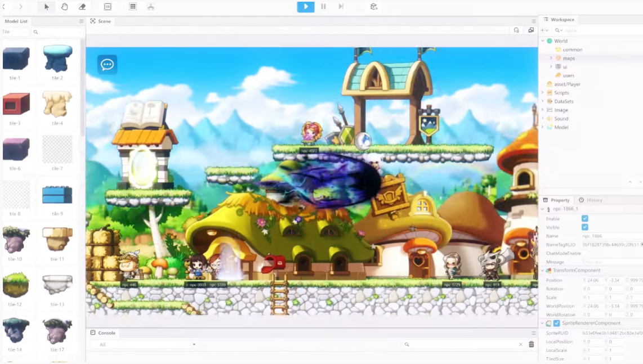Viewport: 643px width, 364px height.
Task: Select the Workspace tab
Action: click(x=559, y=20)
